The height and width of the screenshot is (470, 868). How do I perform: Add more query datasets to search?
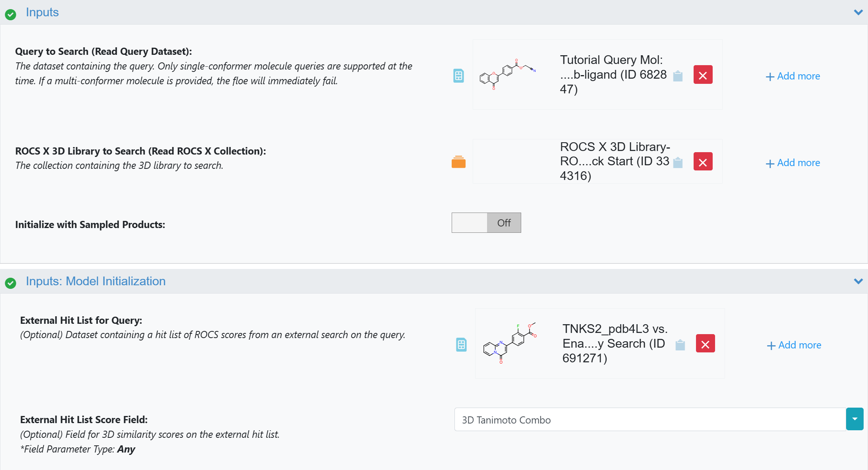tap(793, 76)
